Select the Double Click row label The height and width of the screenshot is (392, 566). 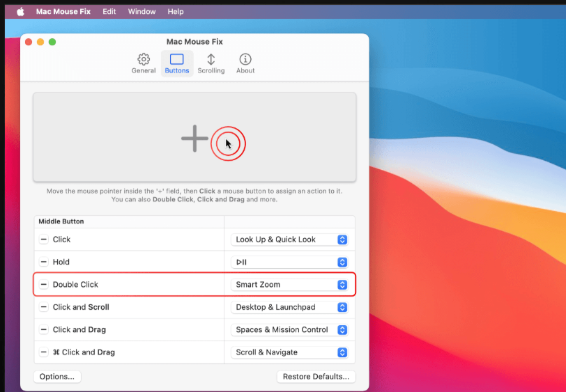75,285
